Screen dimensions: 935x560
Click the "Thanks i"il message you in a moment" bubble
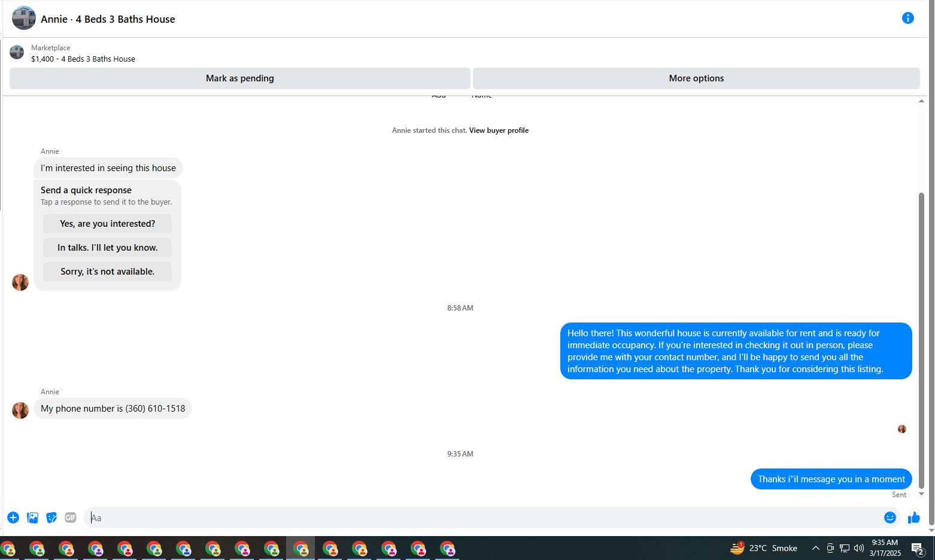coord(831,479)
